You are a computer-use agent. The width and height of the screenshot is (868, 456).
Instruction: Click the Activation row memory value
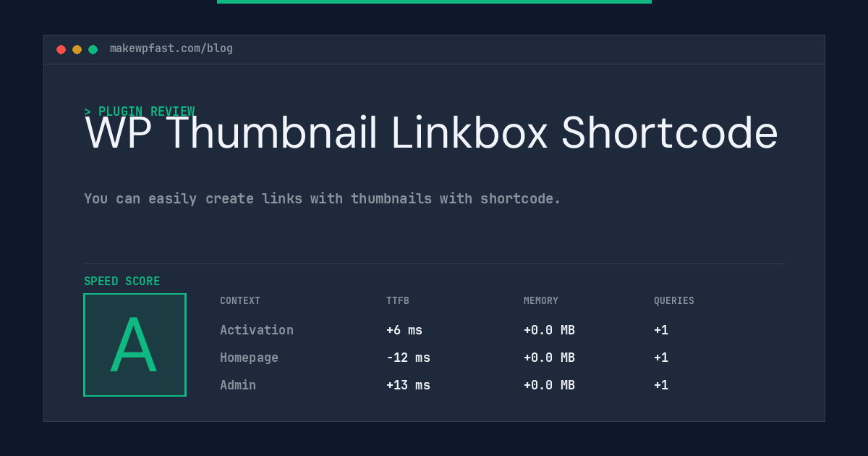click(x=549, y=330)
